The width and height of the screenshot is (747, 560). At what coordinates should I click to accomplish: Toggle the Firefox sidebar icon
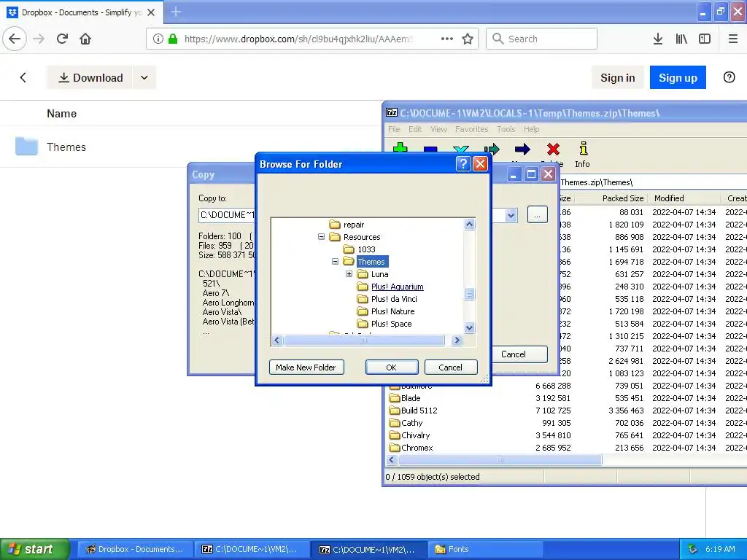(705, 39)
